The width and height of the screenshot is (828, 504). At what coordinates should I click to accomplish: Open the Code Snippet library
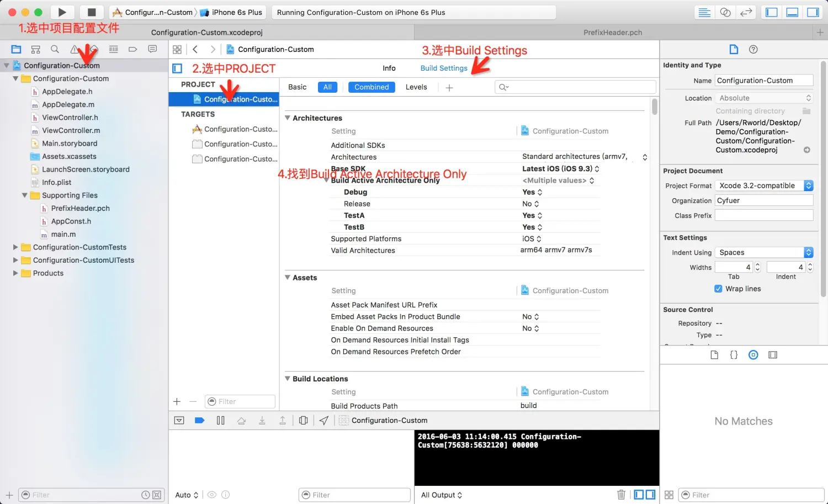[x=734, y=355]
